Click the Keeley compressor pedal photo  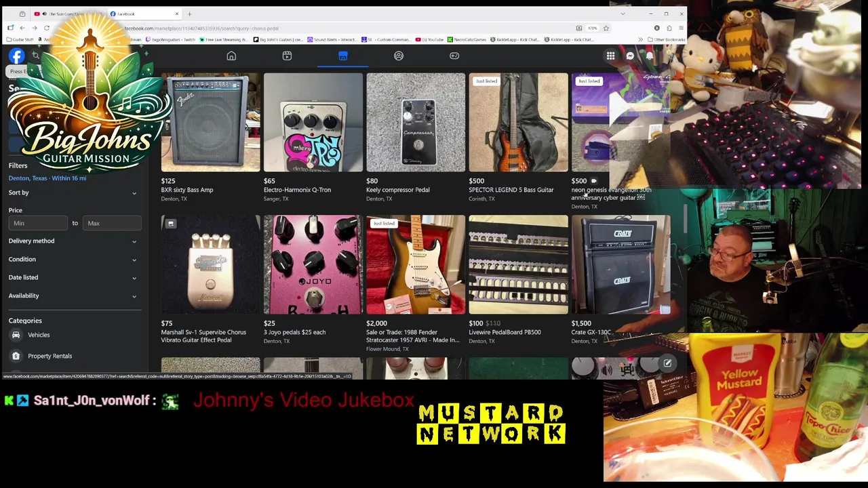[x=416, y=122]
